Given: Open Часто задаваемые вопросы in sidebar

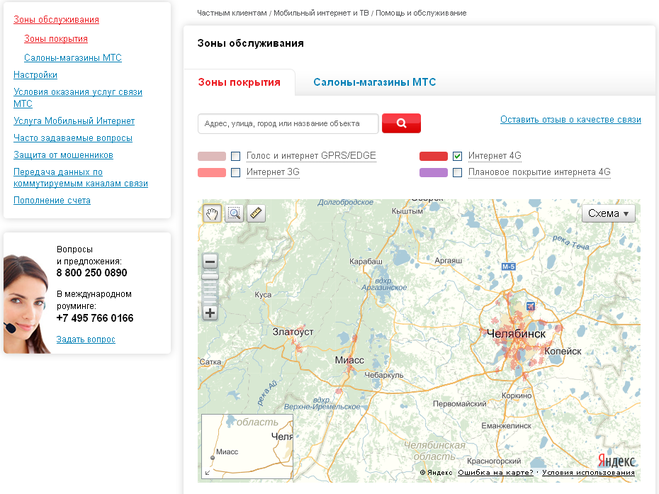Looking at the screenshot, I should point(73,138).
